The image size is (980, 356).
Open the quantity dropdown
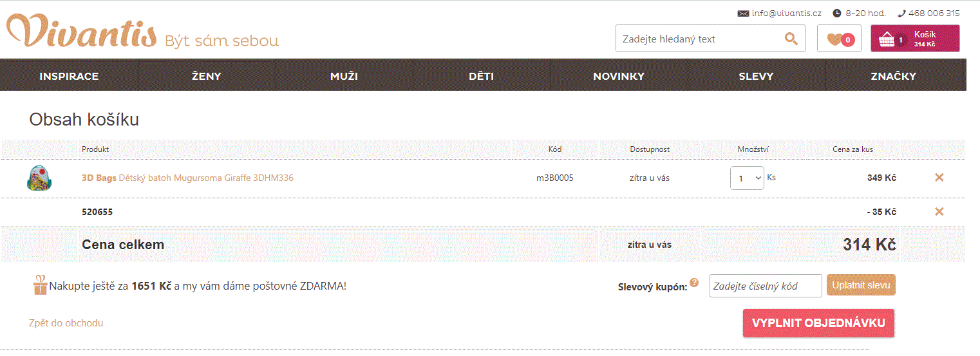click(747, 178)
